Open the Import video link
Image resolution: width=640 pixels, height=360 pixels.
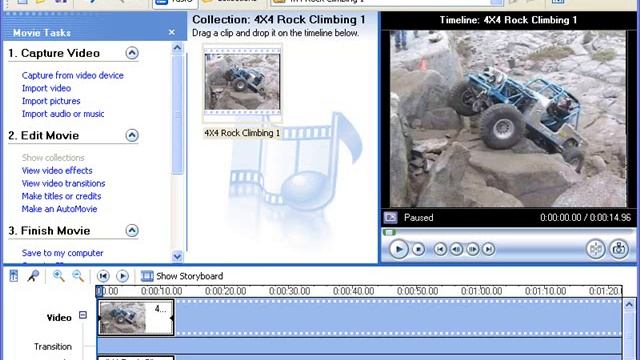click(46, 88)
